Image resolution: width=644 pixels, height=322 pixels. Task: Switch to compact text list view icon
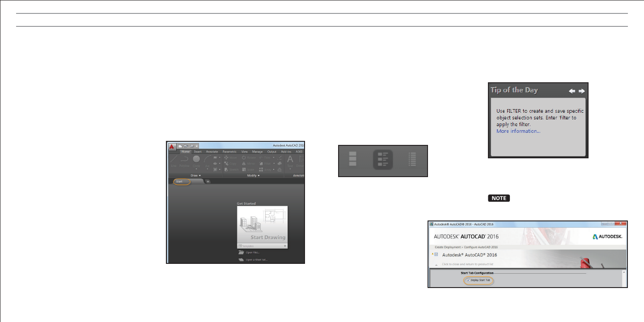click(412, 159)
